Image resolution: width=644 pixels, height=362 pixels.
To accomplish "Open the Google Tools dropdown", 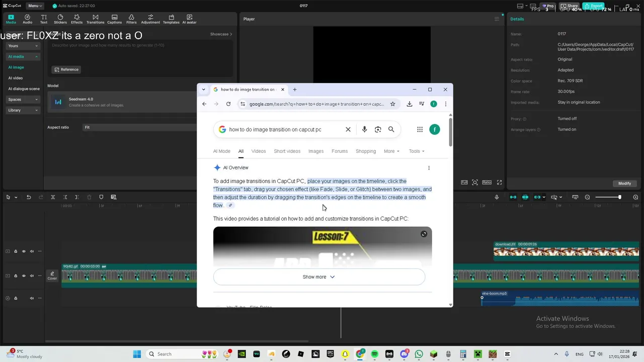I will pos(417,151).
